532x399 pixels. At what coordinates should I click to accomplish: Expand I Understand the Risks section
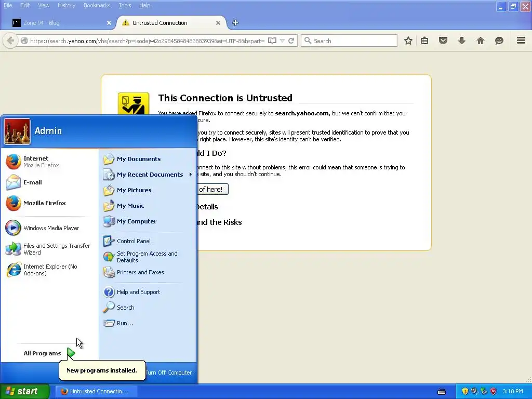coord(219,222)
